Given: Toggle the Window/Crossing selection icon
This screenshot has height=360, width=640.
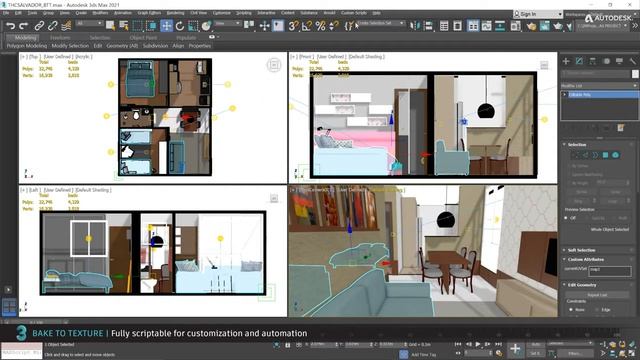Looking at the screenshot, I should tap(151, 26).
